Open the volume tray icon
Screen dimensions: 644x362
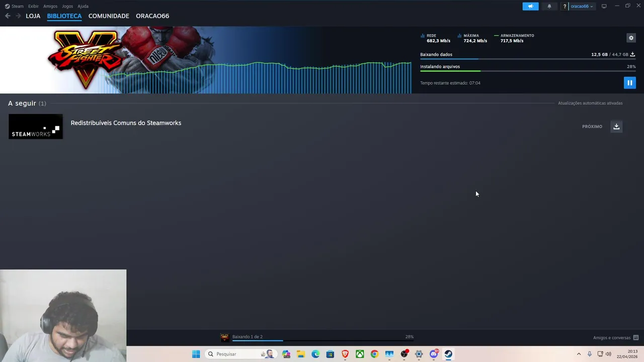point(608,354)
